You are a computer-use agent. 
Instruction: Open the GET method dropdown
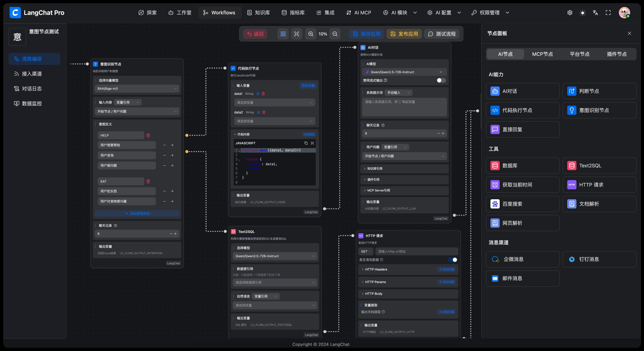366,252
